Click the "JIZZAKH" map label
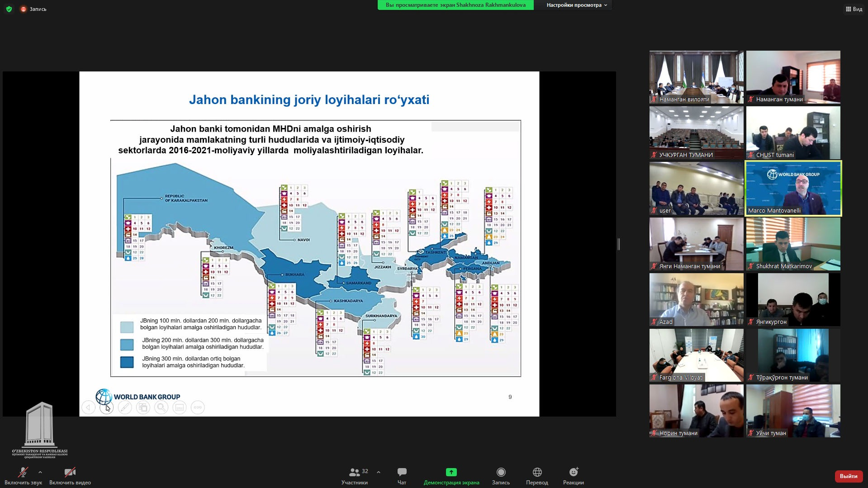Viewport: 868px width, 488px height. pyautogui.click(x=383, y=267)
